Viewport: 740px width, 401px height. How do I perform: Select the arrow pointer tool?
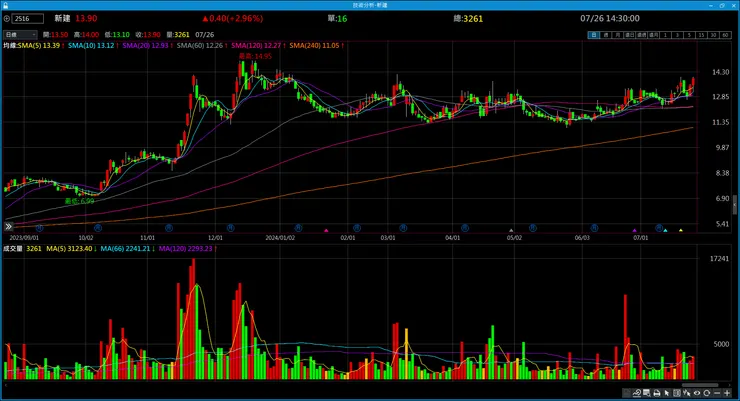coord(666,393)
